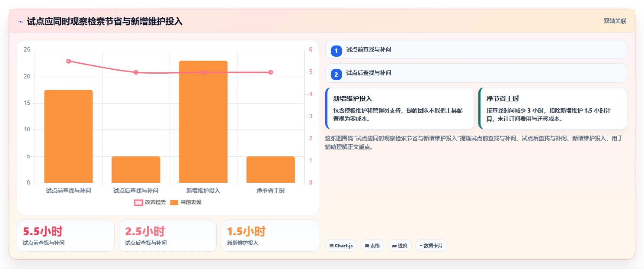The width and height of the screenshot is (644, 269).
Task: Click the 进度 tag
Action: [400, 246]
